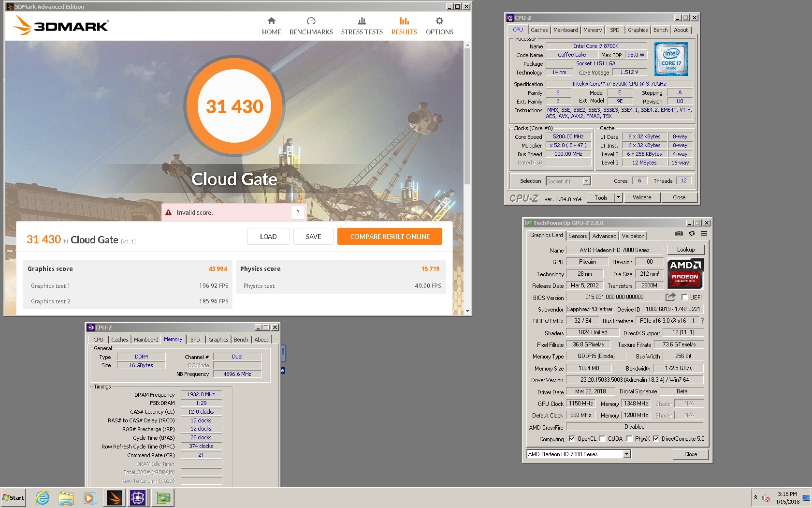Click the LOAD result button in 3DMark
This screenshot has width=812, height=508.
coord(268,237)
